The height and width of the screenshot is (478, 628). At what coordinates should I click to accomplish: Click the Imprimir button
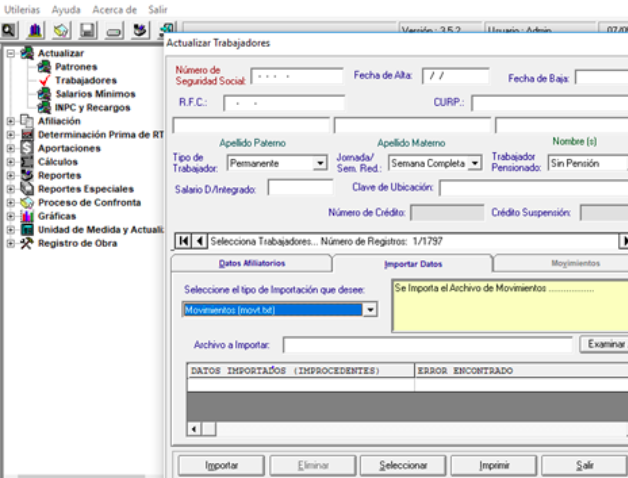coord(494,465)
